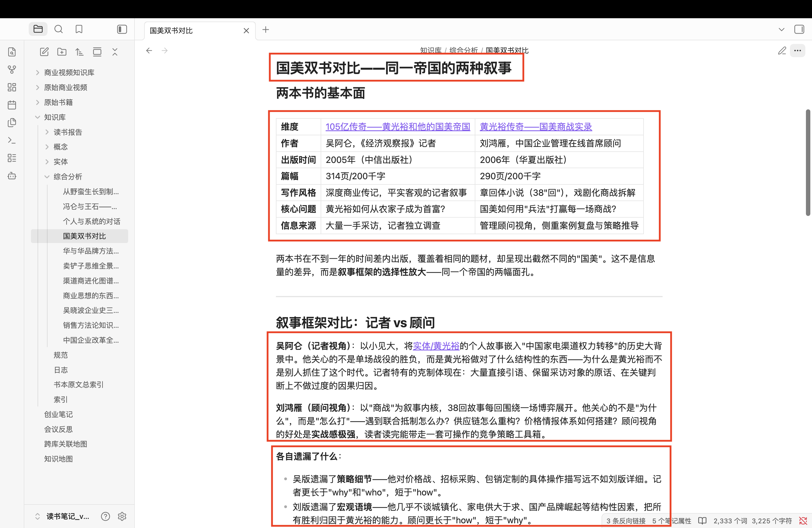Toggle the left sidebar
812x528 pixels.
pyautogui.click(x=122, y=29)
